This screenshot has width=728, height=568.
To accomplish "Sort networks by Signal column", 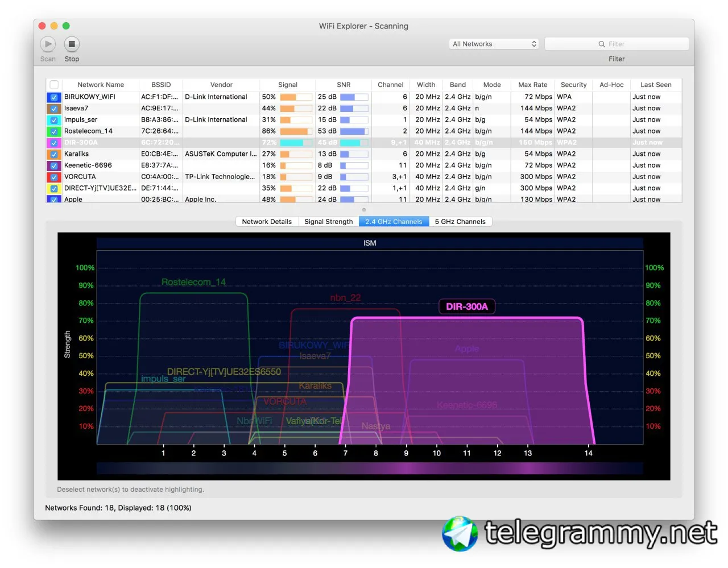I will click(x=288, y=85).
